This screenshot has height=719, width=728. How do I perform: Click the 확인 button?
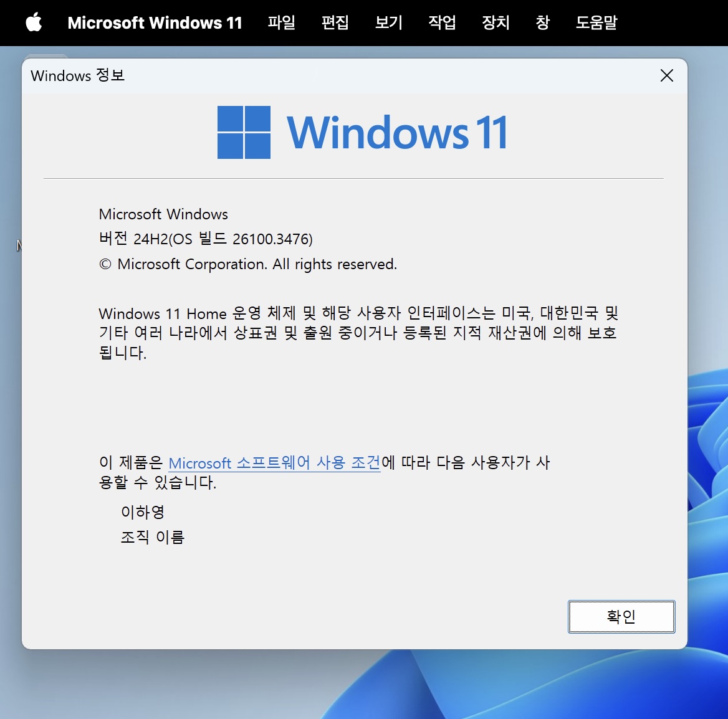621,616
